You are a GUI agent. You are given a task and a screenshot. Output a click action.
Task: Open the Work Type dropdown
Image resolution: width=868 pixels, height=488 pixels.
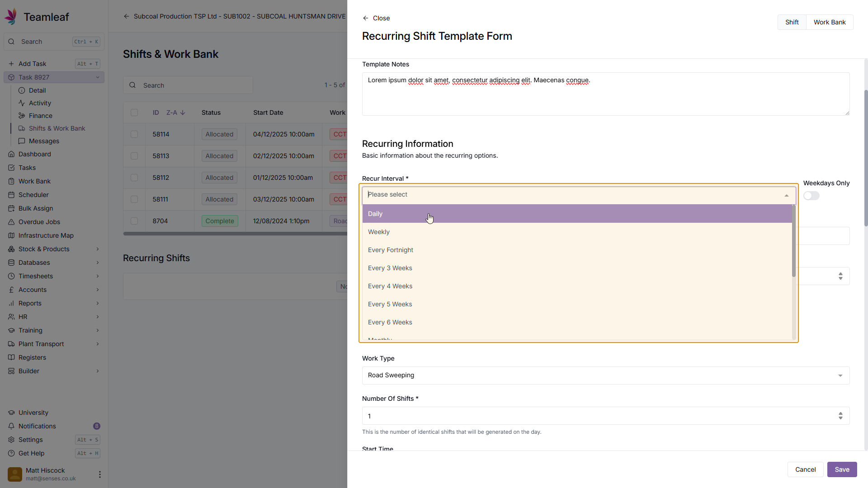pyautogui.click(x=605, y=375)
